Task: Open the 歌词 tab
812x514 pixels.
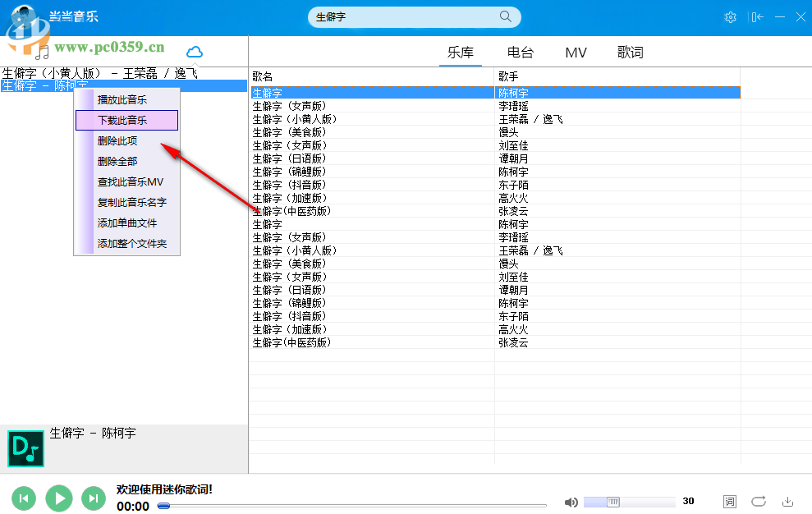Action: coord(630,52)
